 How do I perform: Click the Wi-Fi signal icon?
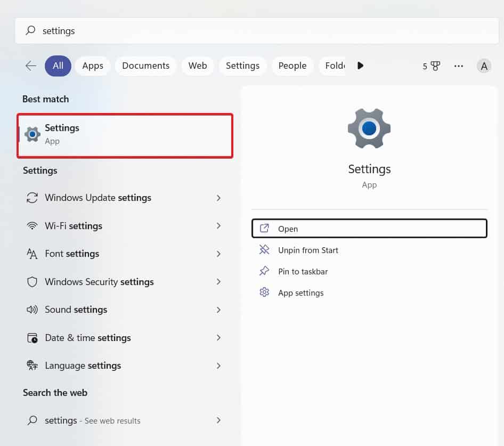(32, 226)
